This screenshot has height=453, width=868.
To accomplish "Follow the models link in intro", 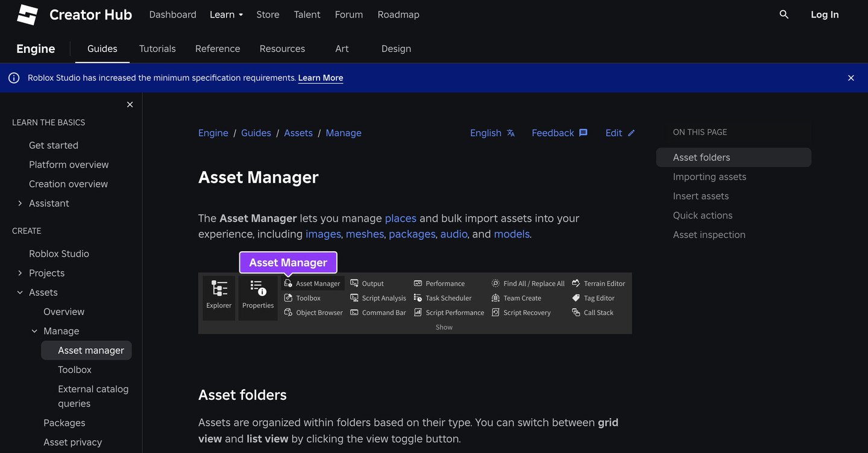I will click(512, 234).
